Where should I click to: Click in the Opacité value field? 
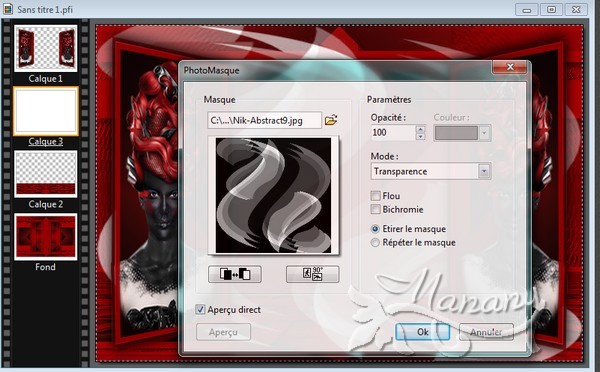(393, 133)
